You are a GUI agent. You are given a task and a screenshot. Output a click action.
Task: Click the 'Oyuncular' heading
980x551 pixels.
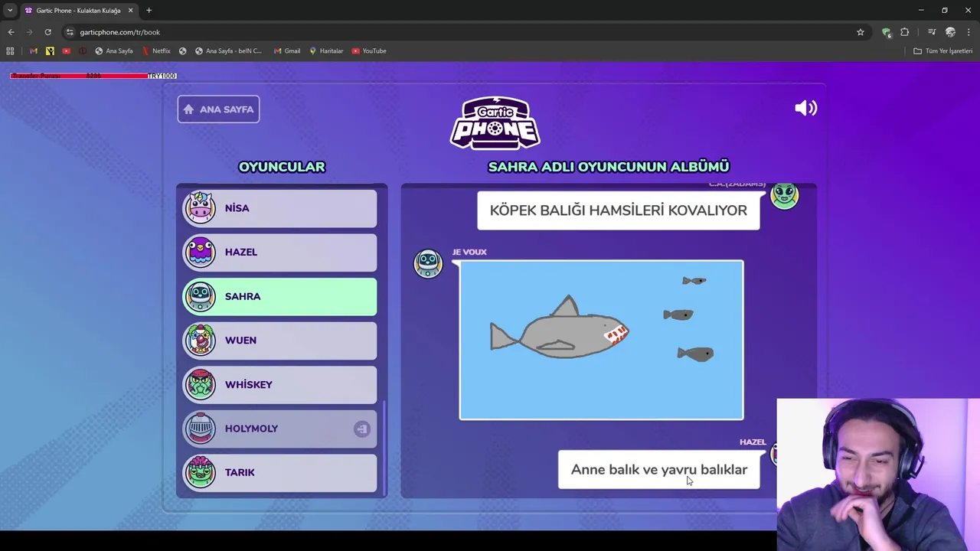click(x=282, y=167)
